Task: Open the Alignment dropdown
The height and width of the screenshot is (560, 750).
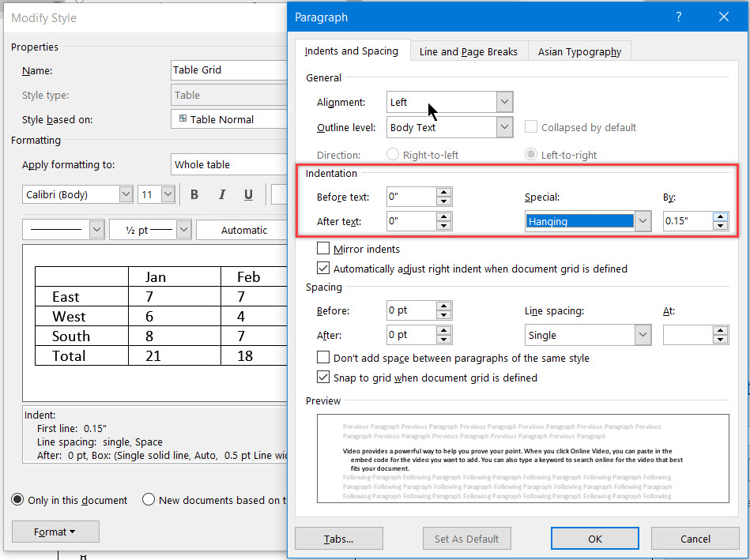Action: (504, 102)
